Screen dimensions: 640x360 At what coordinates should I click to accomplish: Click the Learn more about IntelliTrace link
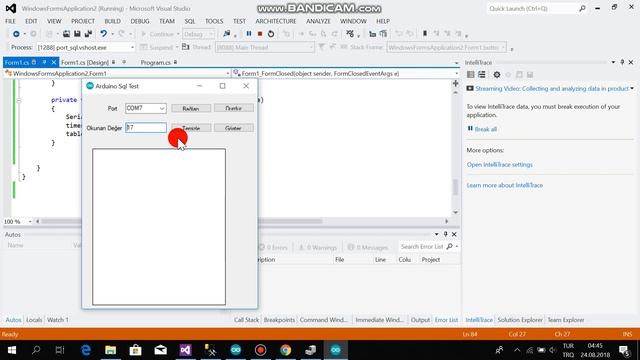pyautogui.click(x=504, y=185)
